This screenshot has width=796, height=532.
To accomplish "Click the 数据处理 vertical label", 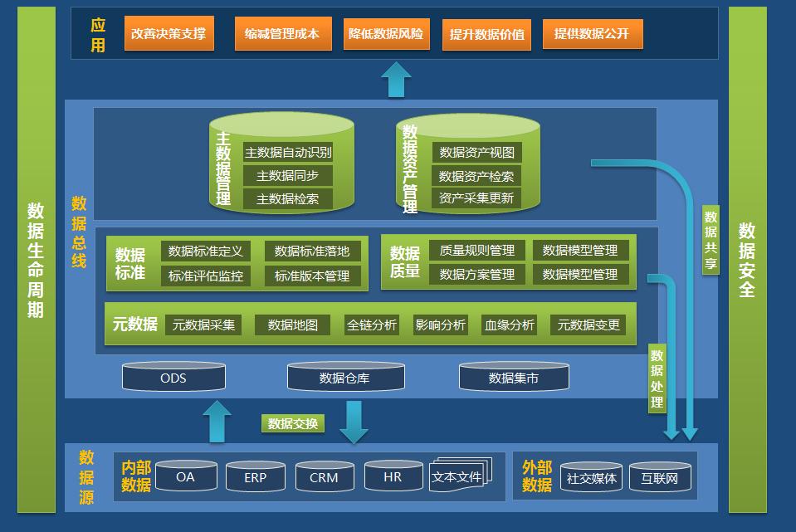I will click(657, 378).
